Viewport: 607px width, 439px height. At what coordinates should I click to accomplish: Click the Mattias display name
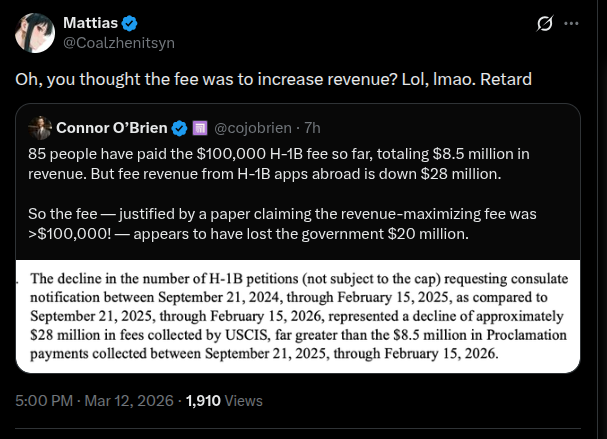tap(90, 23)
